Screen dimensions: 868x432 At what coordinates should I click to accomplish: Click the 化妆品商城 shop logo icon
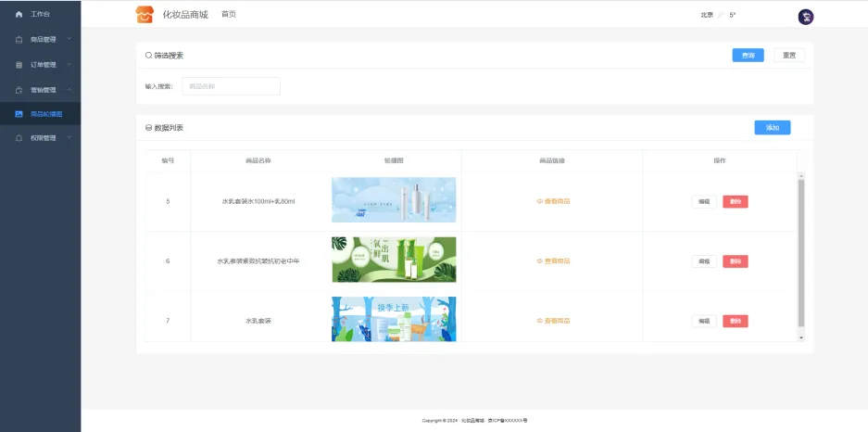(144, 15)
